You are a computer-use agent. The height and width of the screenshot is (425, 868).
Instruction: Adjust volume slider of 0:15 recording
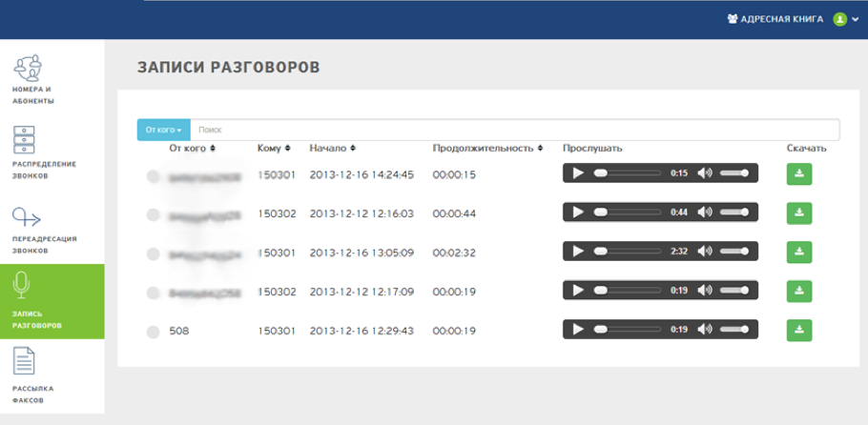click(x=734, y=173)
